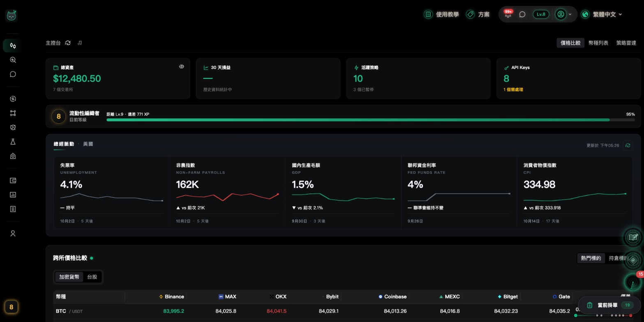The image size is (644, 322).
Task: Open the chat bubble icon in sidebar
Action: pyautogui.click(x=13, y=74)
